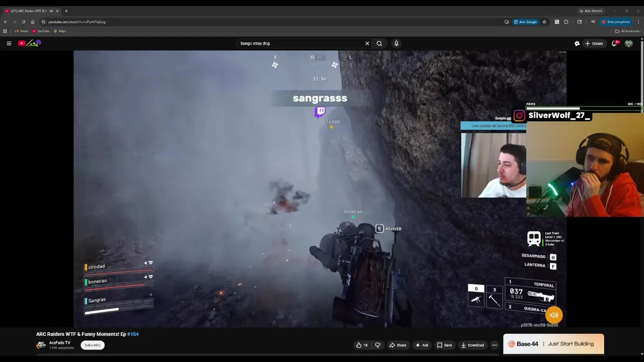Open the Apps grid in bookmarks bar
This screenshot has width=644, height=362.
coord(5,31)
